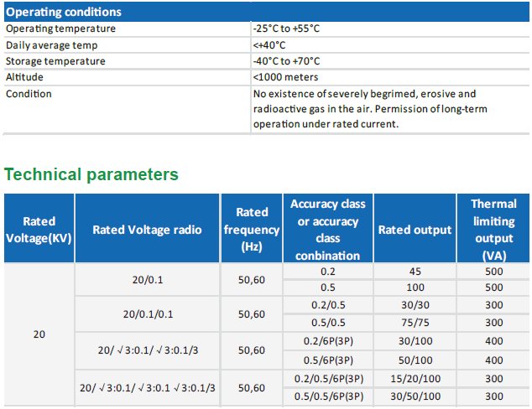Select the Rated output column header

(415, 230)
